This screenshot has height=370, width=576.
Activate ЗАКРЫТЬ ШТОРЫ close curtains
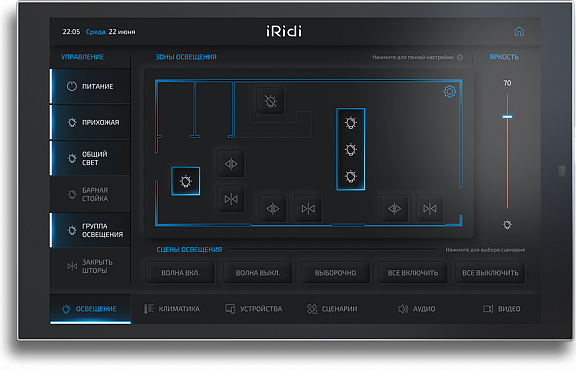click(90, 266)
